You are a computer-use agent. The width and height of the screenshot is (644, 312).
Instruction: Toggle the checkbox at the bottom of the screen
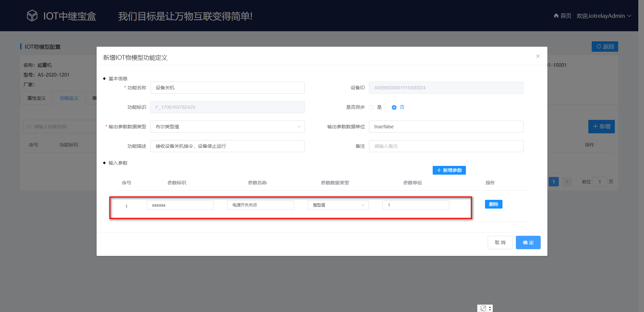pyautogui.click(x=483, y=308)
